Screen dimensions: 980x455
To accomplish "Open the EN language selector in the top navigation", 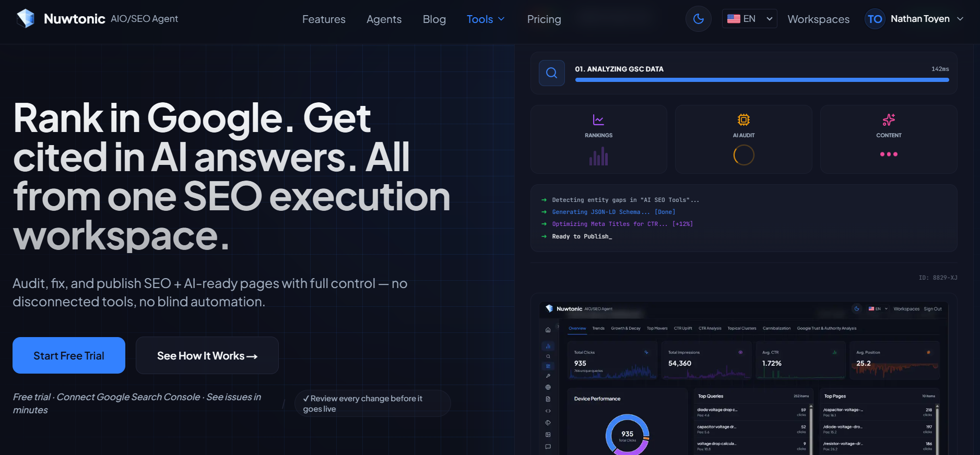I will (x=749, y=19).
